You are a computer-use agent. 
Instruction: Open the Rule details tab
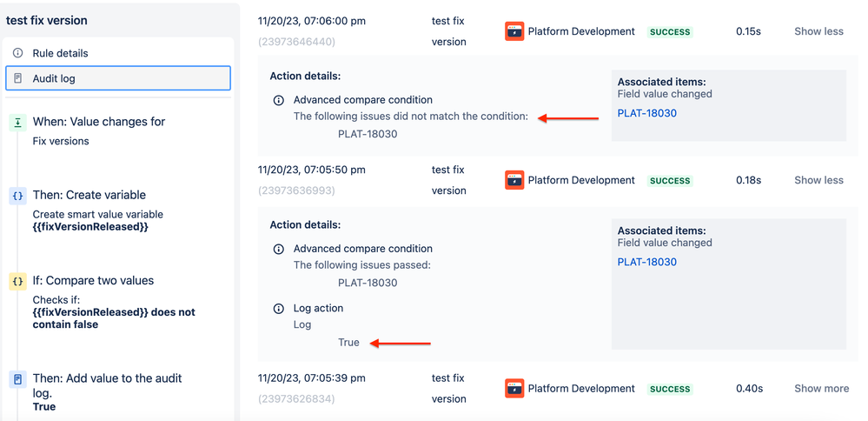[x=118, y=53]
